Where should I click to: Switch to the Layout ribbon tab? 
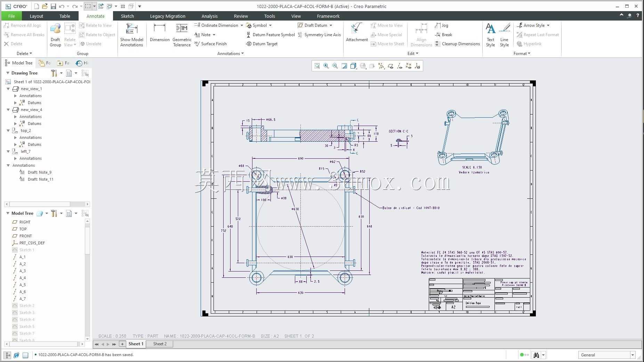37,16
